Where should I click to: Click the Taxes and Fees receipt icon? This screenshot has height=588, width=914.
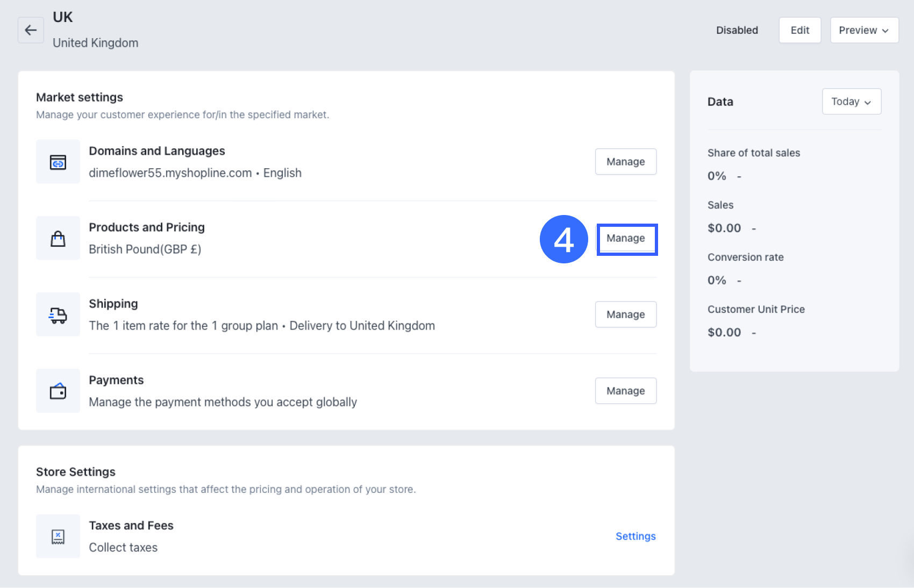click(x=58, y=536)
